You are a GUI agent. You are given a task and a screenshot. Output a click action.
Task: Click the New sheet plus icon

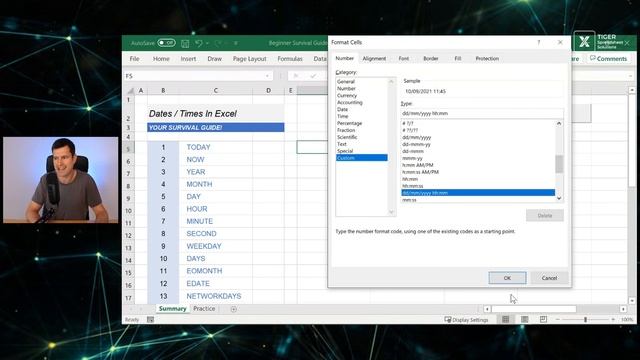[233, 309]
